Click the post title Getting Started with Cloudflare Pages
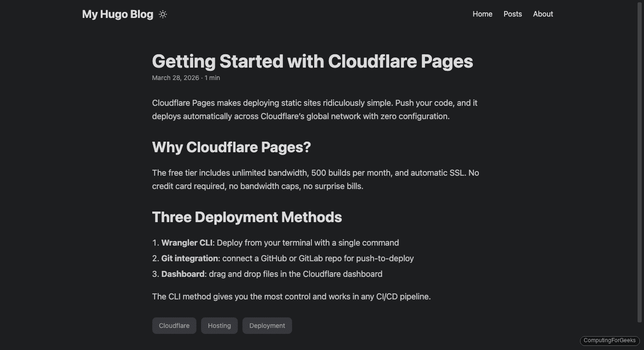The image size is (644, 350). tap(312, 61)
